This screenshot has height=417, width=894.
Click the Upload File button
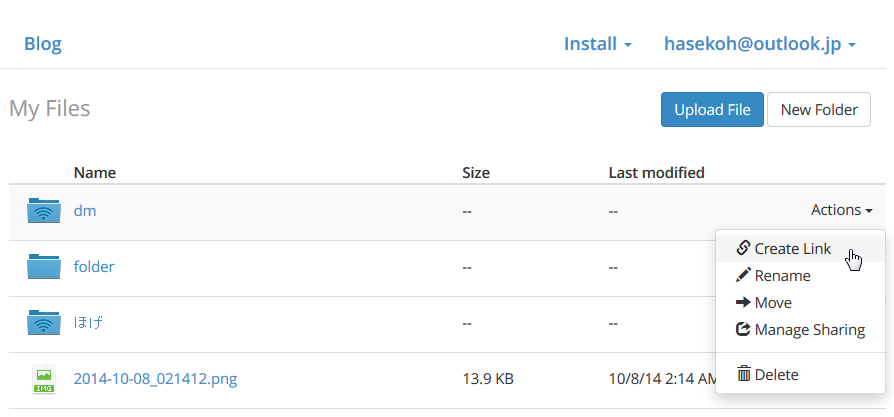click(x=712, y=110)
